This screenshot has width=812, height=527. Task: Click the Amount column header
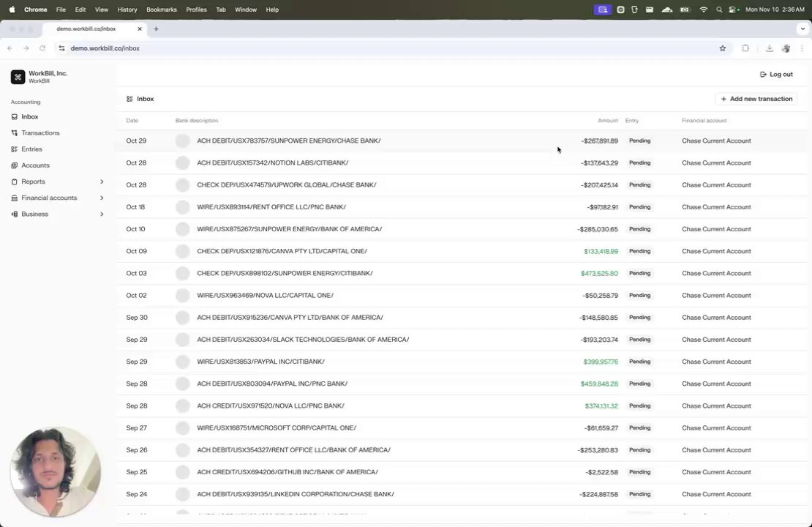[x=607, y=121]
